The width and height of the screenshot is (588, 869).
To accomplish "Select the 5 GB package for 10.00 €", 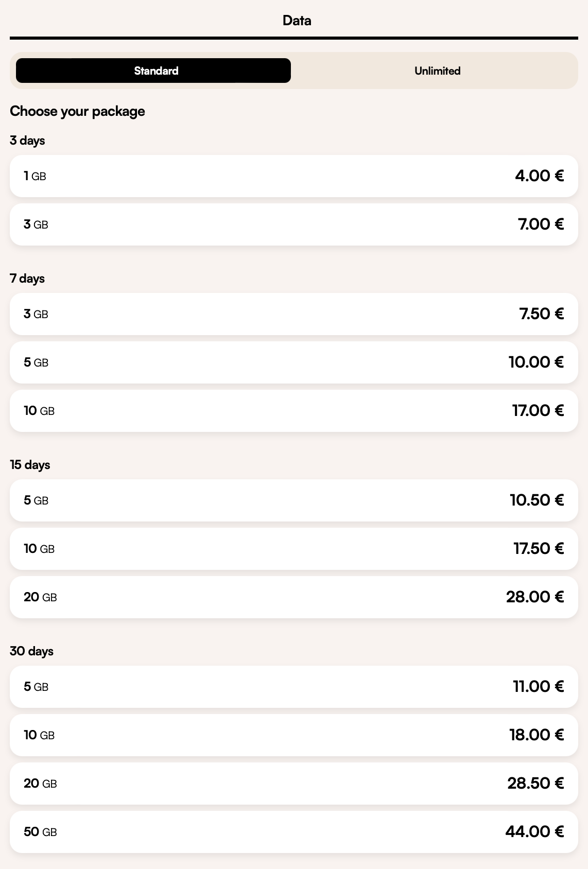I will 293,362.
